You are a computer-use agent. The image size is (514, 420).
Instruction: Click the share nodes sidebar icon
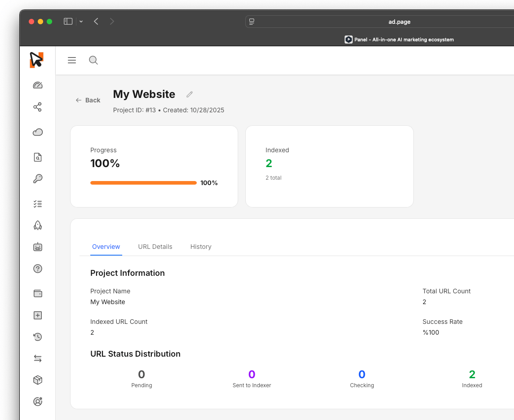pos(38,107)
